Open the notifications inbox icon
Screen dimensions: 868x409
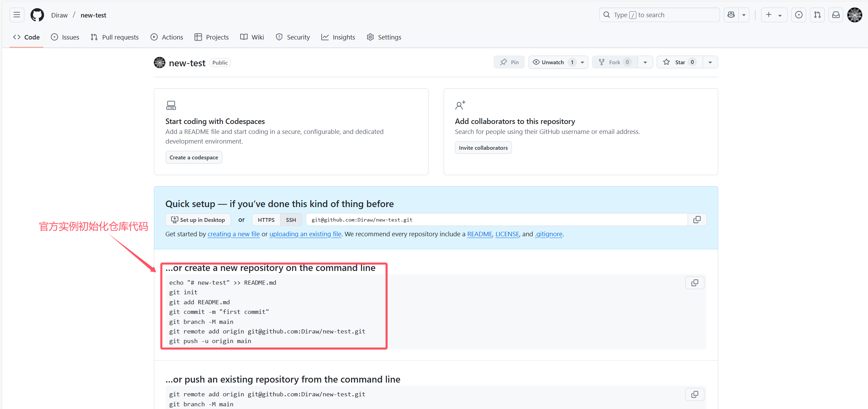pyautogui.click(x=836, y=15)
